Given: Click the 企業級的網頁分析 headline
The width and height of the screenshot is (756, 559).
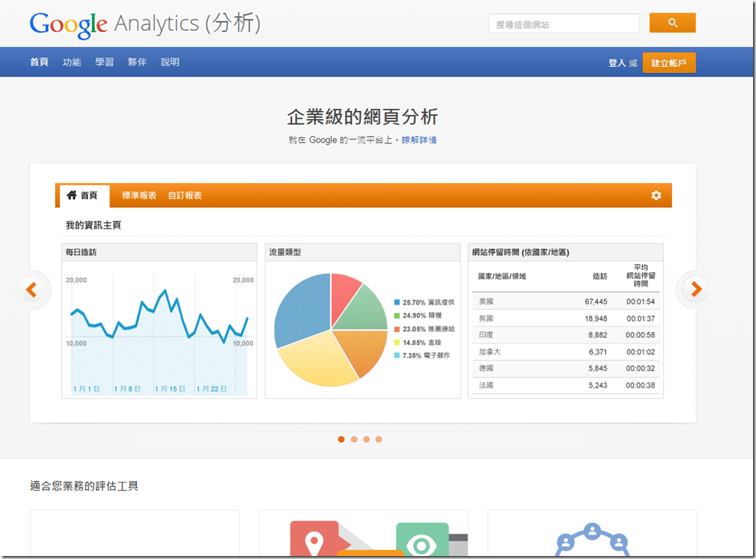Looking at the screenshot, I should pyautogui.click(x=362, y=117).
